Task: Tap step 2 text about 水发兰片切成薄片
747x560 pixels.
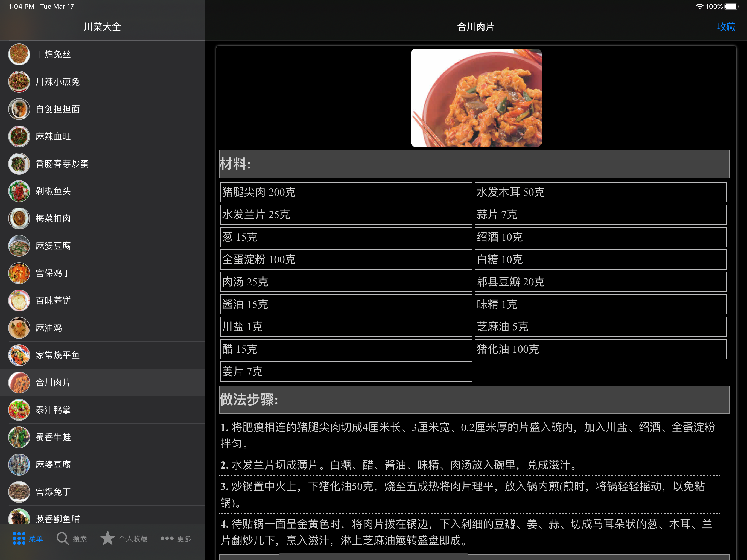Action: (399, 465)
